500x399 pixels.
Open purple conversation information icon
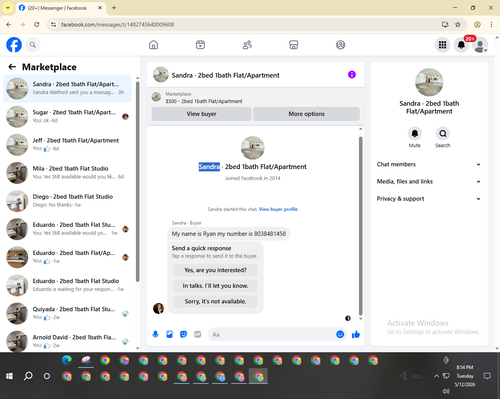point(352,75)
